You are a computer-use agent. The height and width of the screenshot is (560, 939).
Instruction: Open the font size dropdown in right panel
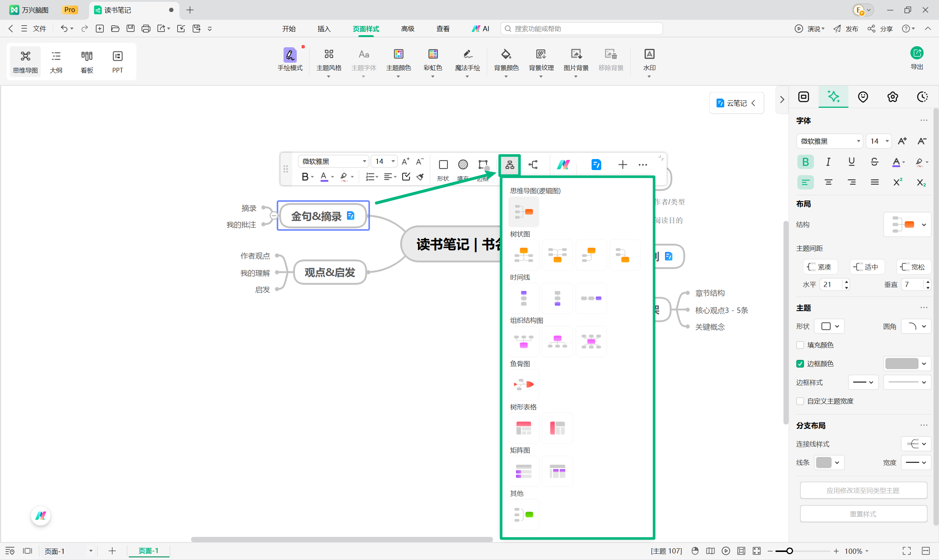[x=878, y=141]
